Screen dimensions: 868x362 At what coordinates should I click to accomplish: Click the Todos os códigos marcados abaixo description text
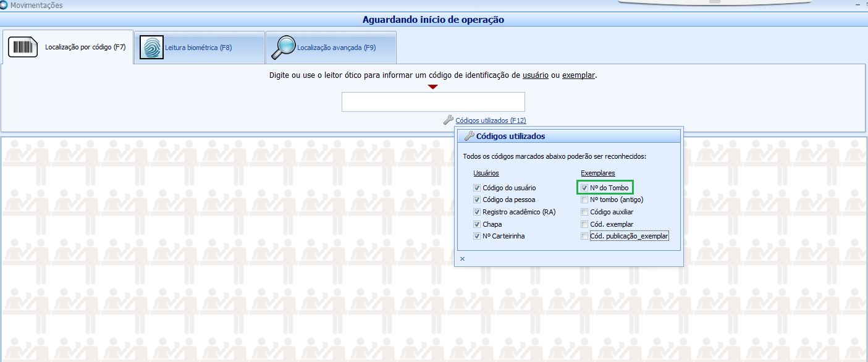554,156
